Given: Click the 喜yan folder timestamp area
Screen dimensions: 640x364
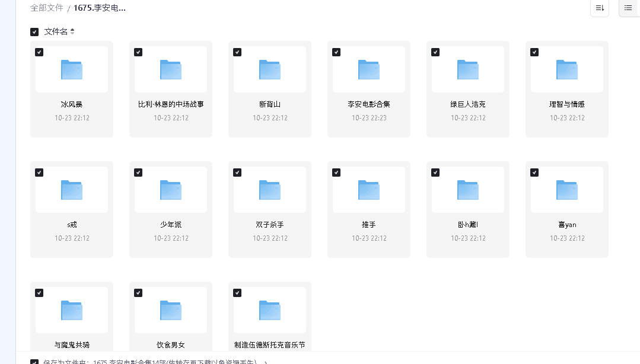Looking at the screenshot, I should [566, 238].
